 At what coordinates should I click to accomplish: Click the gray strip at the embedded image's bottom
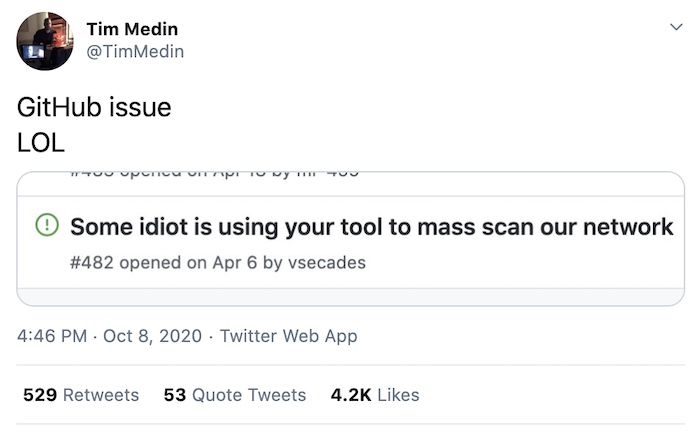pyautogui.click(x=350, y=297)
